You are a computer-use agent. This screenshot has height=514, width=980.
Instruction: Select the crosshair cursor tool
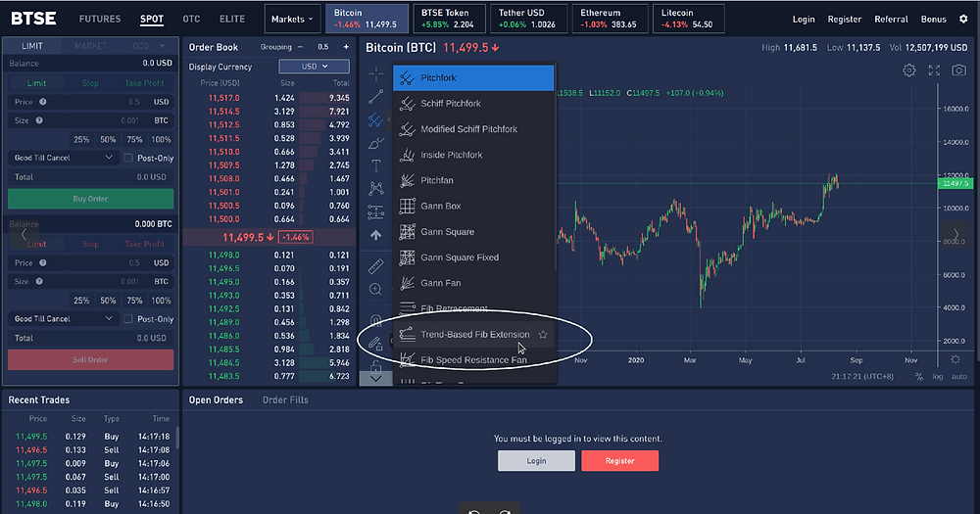coord(375,74)
